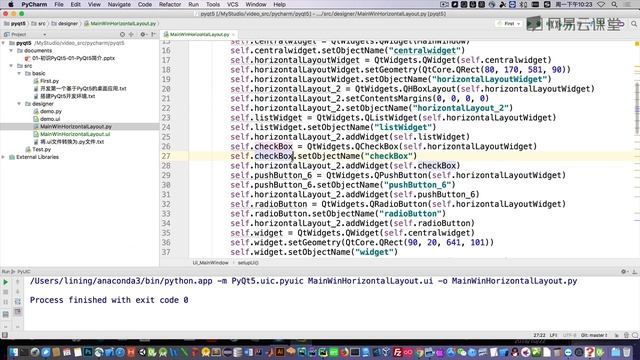The width and height of the screenshot is (640, 360).
Task: Click 'setupUi' in editor breadcrumb
Action: [x=248, y=263]
